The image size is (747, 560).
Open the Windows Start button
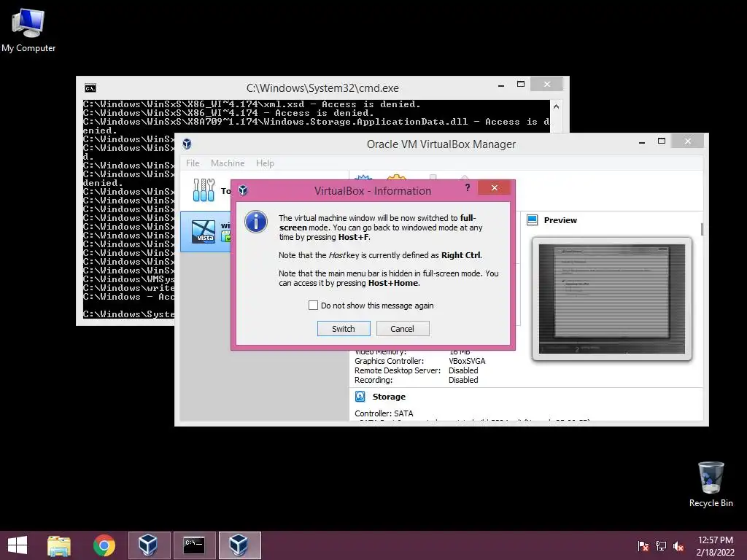[18, 545]
